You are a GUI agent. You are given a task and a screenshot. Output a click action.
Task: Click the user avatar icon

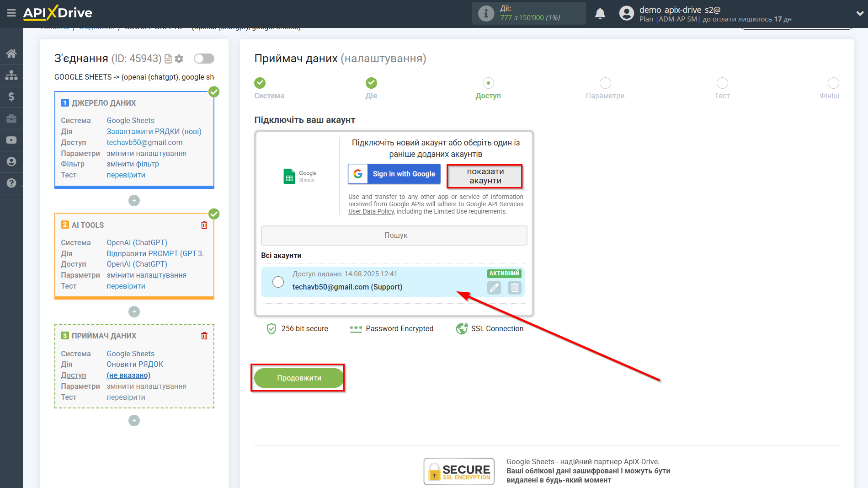(x=626, y=13)
